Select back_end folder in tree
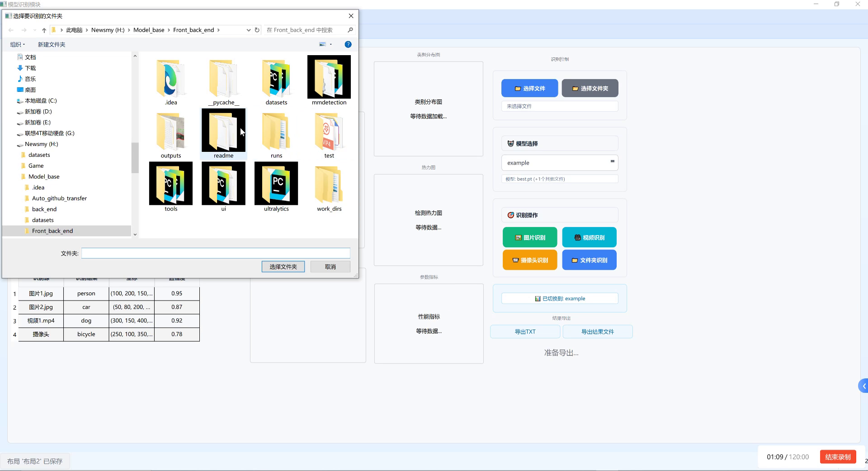 click(44, 209)
